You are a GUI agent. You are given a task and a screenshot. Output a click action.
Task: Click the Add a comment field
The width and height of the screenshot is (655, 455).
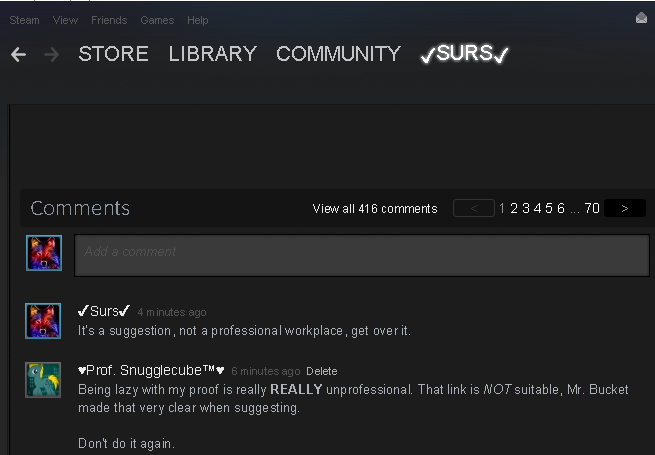(362, 255)
